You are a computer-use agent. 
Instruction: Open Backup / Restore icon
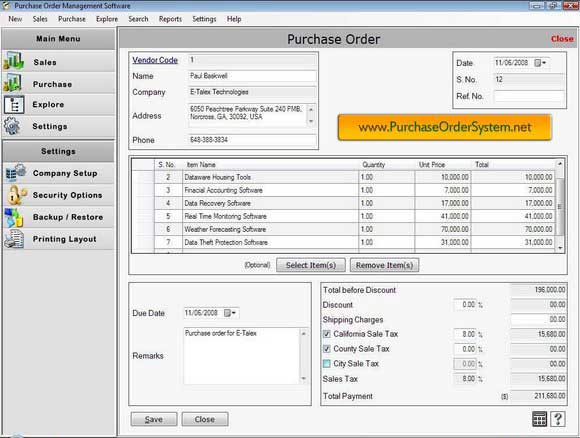(x=14, y=217)
